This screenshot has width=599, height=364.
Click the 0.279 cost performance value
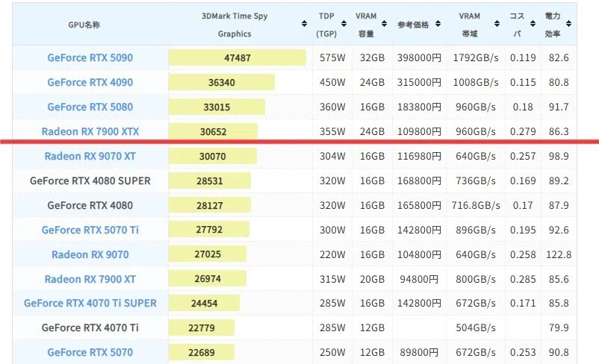tap(523, 131)
